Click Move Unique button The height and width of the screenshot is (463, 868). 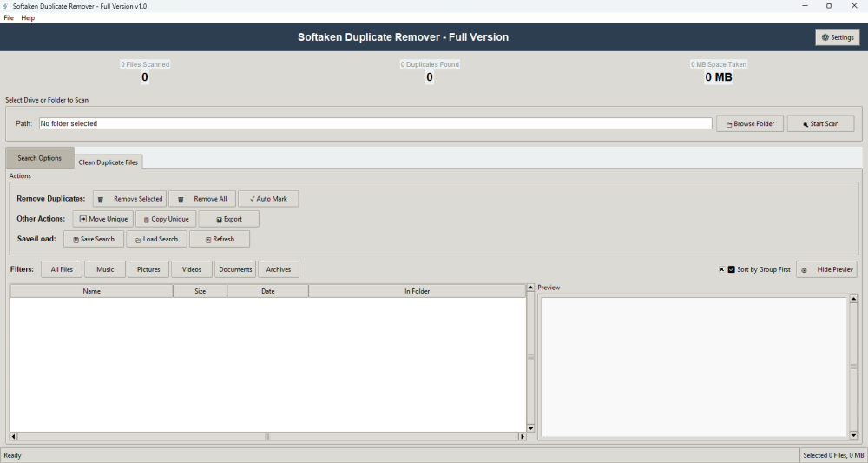(x=103, y=219)
